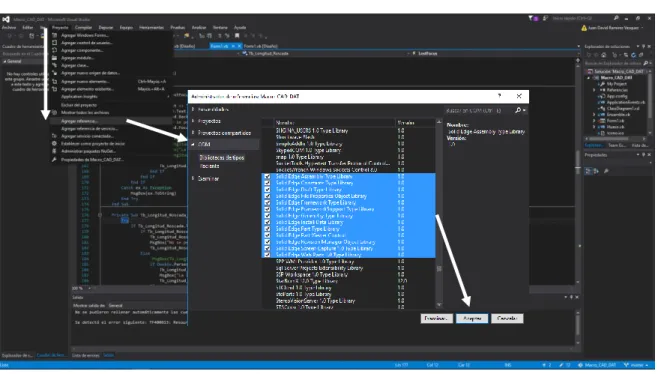Click the Git branch icon in the status bar
Image resolution: width=658 pixels, height=374 pixels.
pyautogui.click(x=627, y=365)
